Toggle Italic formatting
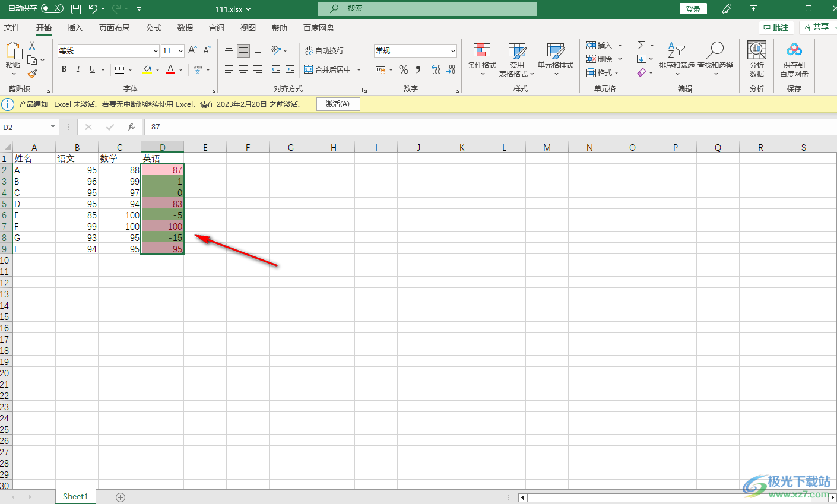 tap(78, 69)
